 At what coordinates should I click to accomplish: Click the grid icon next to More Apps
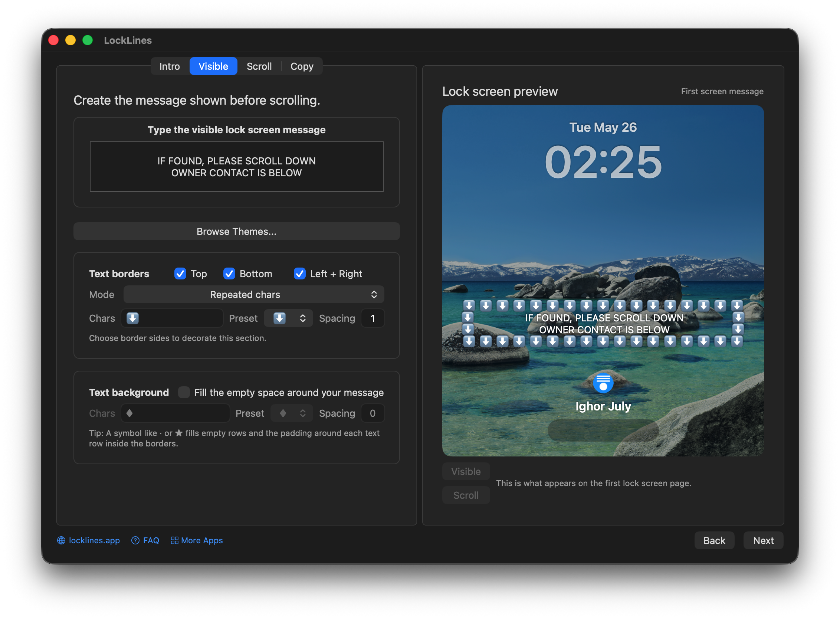coord(174,540)
